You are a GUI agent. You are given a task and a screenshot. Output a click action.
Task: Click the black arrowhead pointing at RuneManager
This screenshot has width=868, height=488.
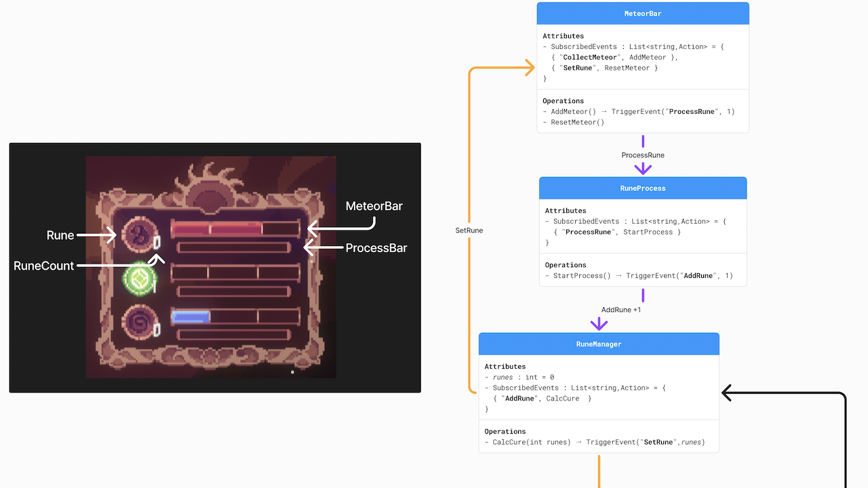(x=728, y=393)
